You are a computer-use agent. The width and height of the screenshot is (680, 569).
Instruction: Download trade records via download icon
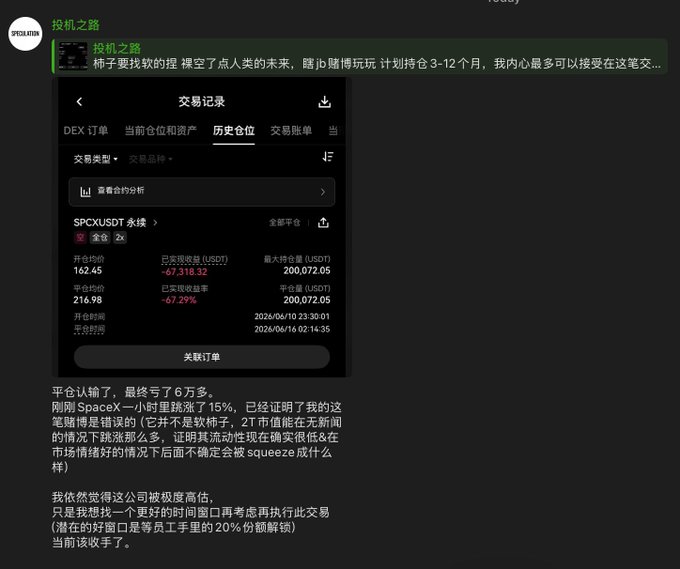(324, 102)
